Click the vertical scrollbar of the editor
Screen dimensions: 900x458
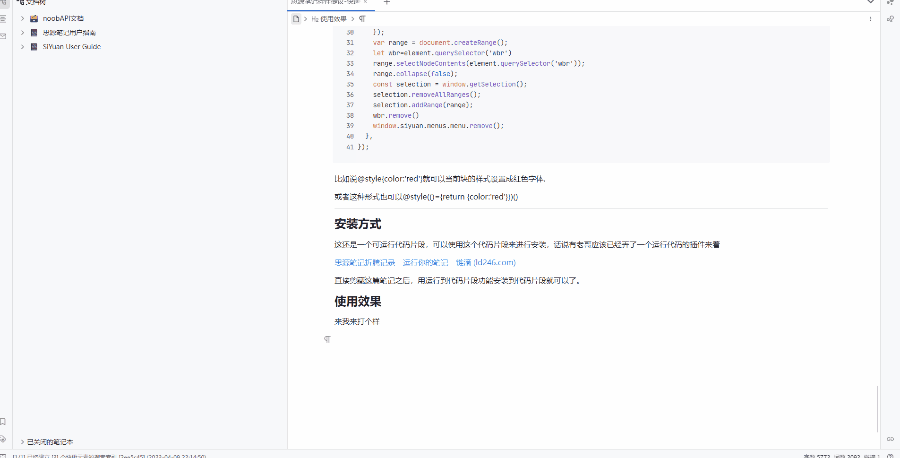coord(876,405)
